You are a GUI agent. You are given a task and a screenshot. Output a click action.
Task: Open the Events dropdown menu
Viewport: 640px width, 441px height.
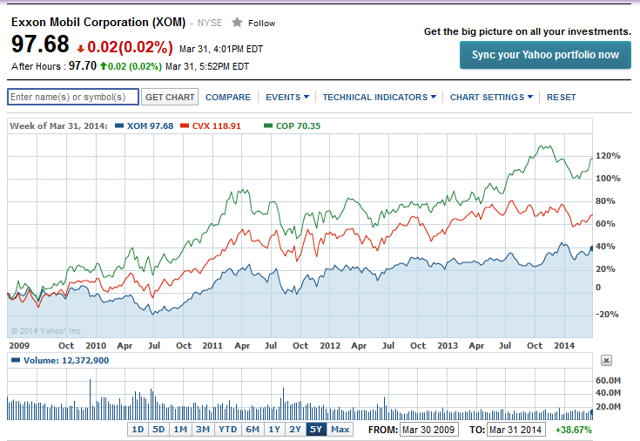pyautogui.click(x=287, y=97)
